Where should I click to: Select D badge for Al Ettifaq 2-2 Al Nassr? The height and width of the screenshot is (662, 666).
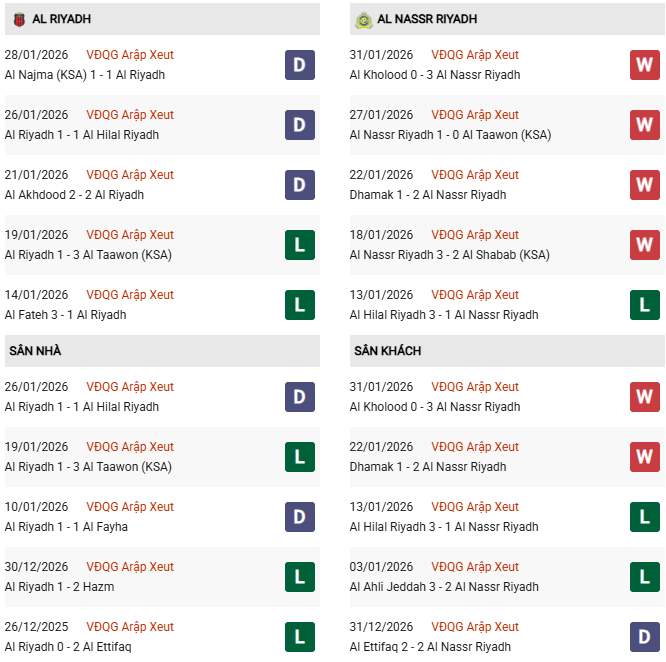[x=645, y=637]
